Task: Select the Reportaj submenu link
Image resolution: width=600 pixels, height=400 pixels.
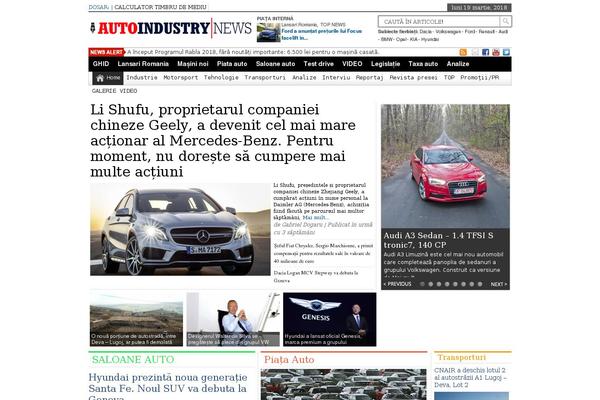Action: (x=369, y=78)
